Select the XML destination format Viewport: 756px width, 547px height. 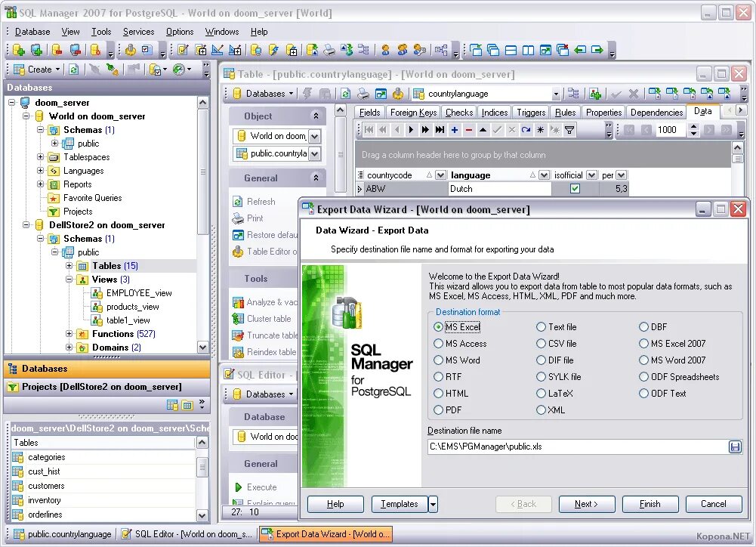coord(551,410)
